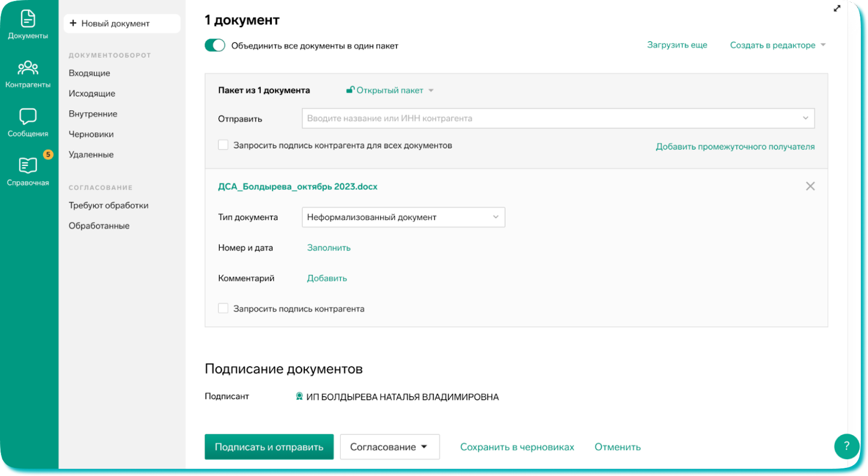The height and width of the screenshot is (476, 868).
Task: Open the Контрагенты people icon
Action: pyautogui.click(x=28, y=68)
